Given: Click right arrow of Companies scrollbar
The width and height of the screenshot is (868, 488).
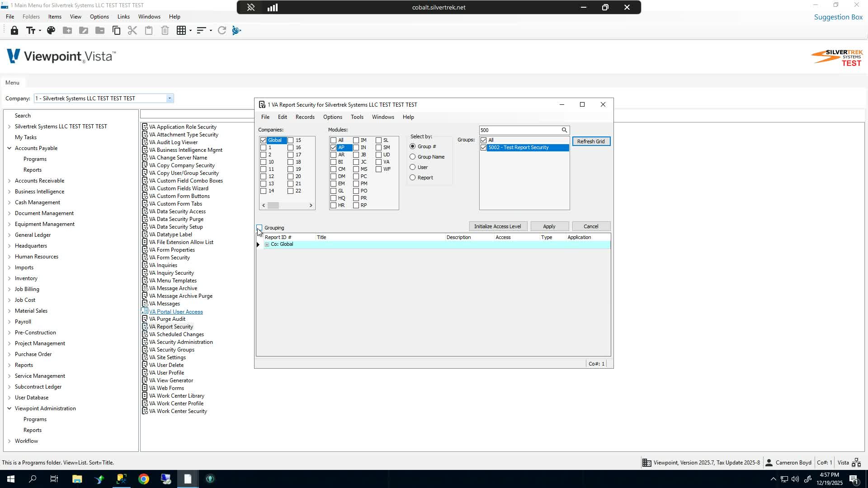Looking at the screenshot, I should [311, 206].
